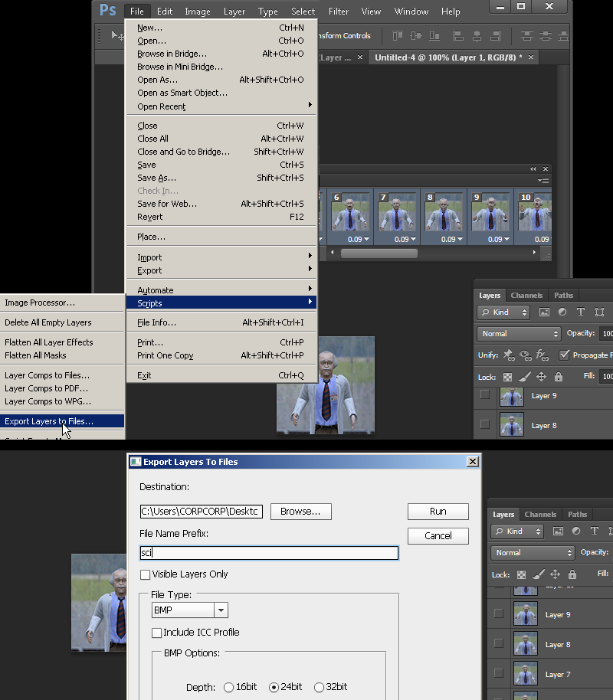The image size is (613, 700).
Task: Expand the Open Recent submenu
Action: point(221,106)
